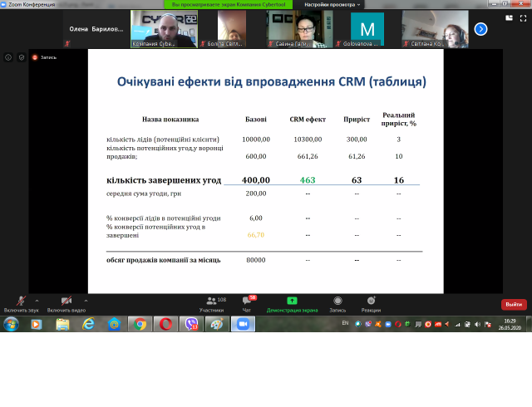Click the EN language indicator
Viewport: 532px width, 407px height.
pos(345,323)
